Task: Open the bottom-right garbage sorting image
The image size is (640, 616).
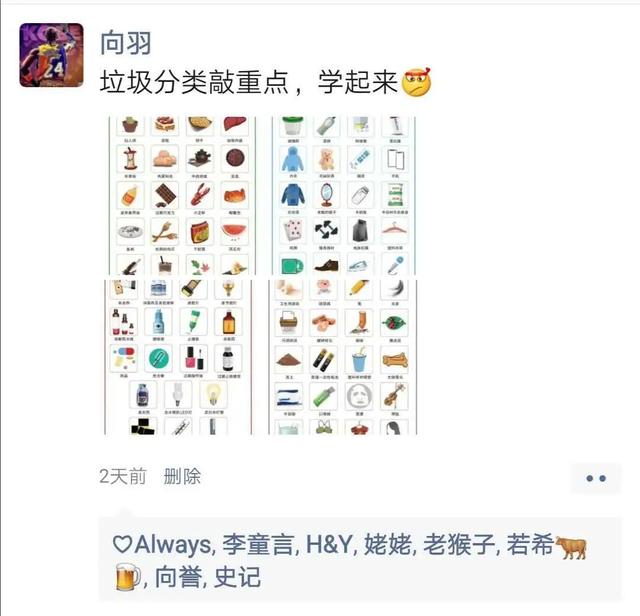Action: [343, 357]
